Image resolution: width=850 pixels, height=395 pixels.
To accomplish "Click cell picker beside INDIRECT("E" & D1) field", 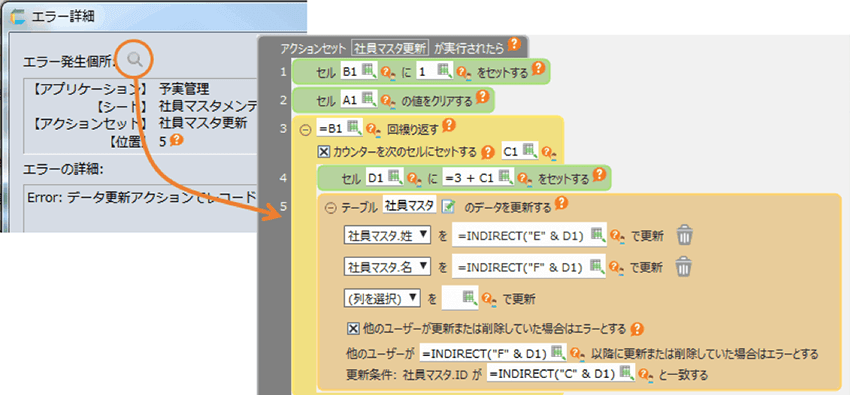I will coord(597,235).
